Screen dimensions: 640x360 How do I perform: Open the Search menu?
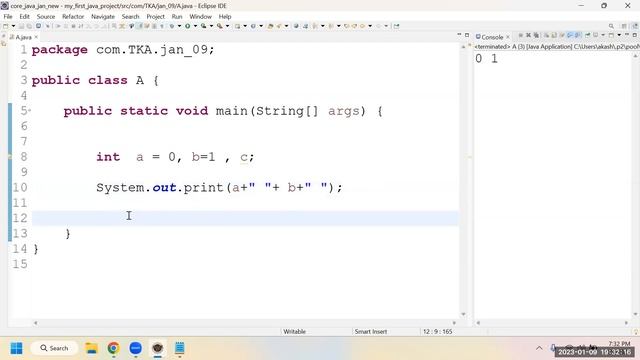131,16
